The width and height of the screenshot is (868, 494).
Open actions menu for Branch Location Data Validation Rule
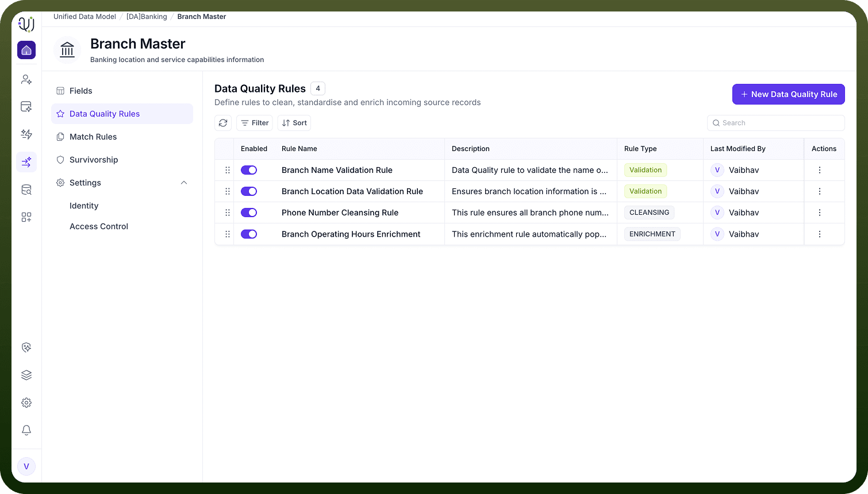[x=820, y=191]
